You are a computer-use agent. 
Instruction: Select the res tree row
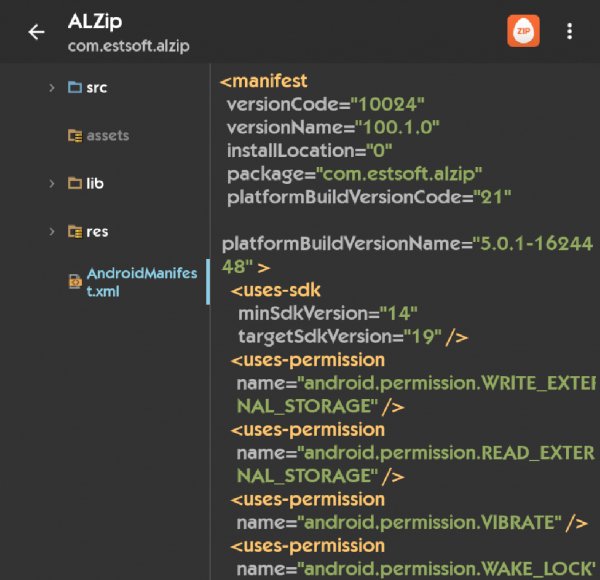point(105,231)
